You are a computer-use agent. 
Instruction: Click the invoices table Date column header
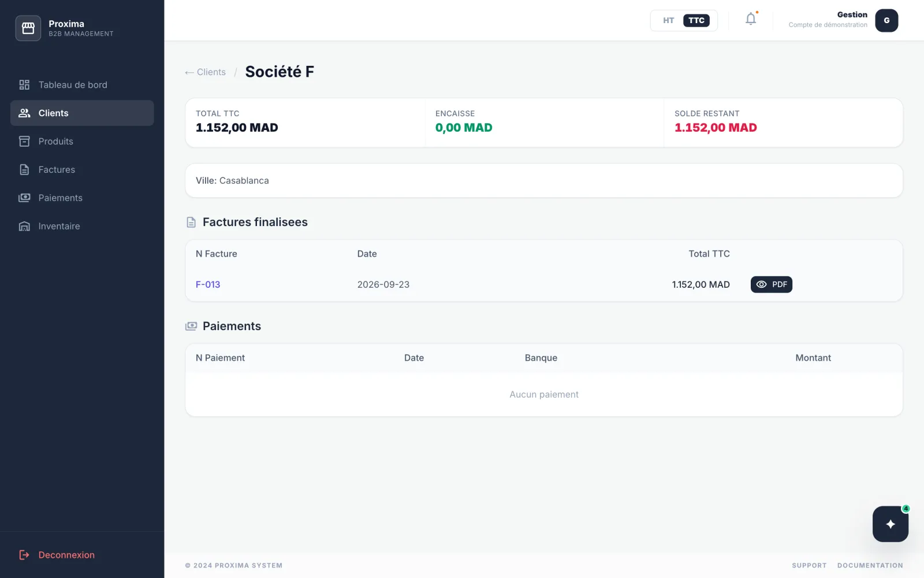tap(367, 254)
